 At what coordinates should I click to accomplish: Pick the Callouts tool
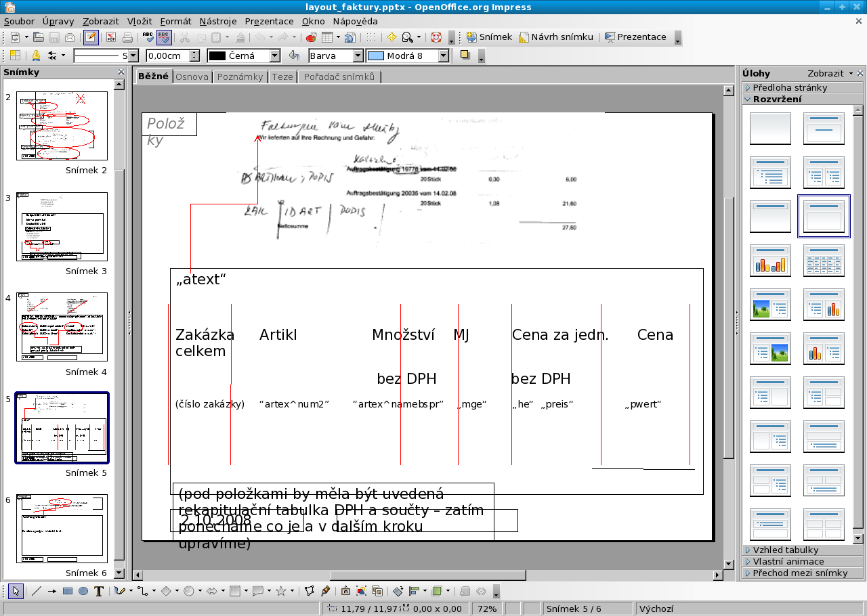coord(257,591)
